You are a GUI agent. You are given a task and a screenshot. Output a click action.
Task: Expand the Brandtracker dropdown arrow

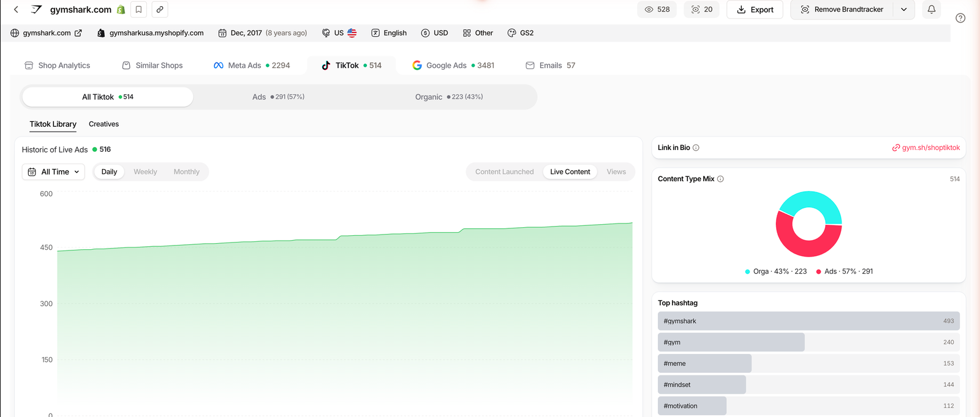click(x=904, y=9)
